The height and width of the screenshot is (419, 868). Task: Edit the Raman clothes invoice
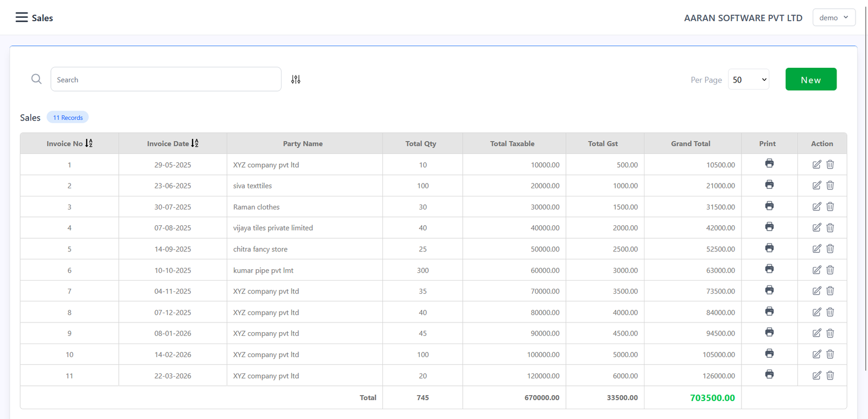click(816, 207)
